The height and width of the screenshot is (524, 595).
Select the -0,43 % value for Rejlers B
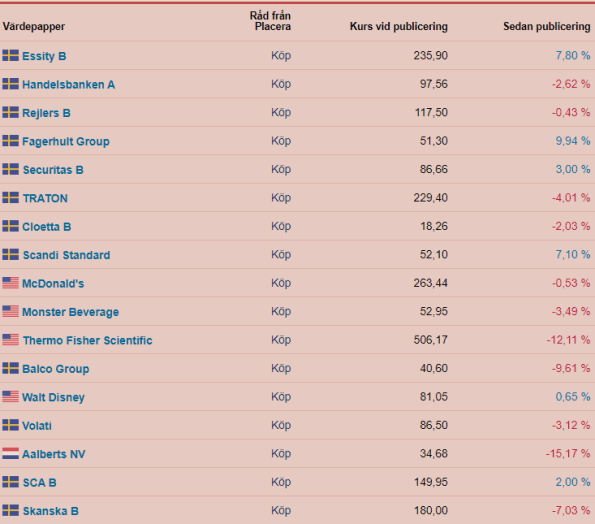point(571,112)
